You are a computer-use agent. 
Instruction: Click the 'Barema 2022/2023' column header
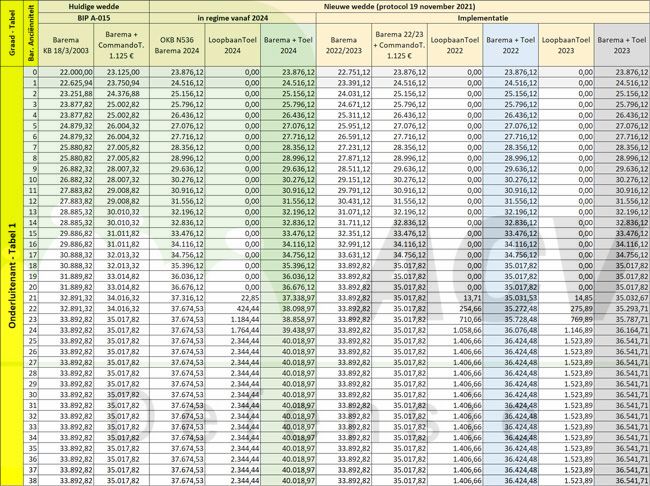(x=344, y=45)
